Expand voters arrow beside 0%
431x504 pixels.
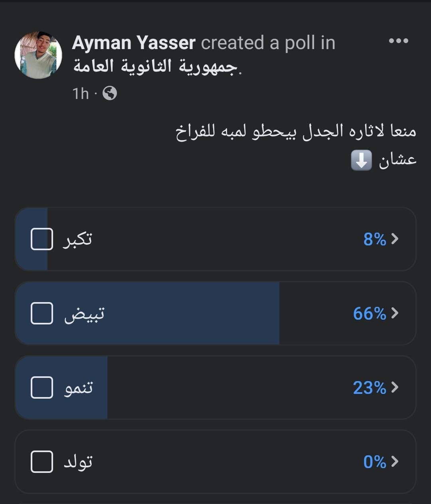pos(395,462)
